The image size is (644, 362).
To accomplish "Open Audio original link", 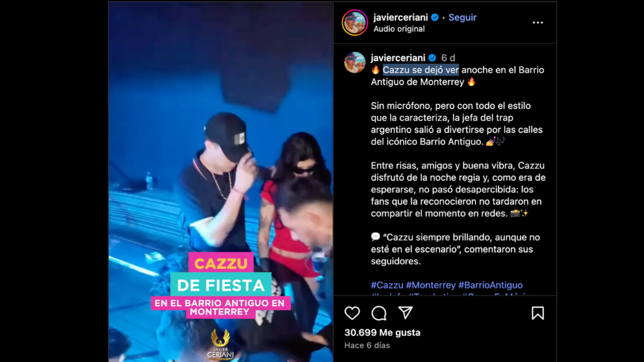I will pos(399,29).
